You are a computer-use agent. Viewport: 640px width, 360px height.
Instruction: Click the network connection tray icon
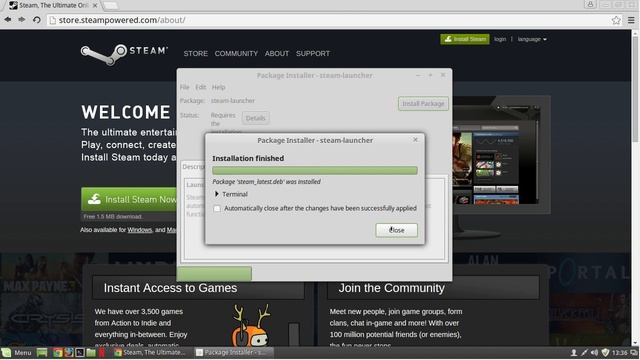[584, 353]
